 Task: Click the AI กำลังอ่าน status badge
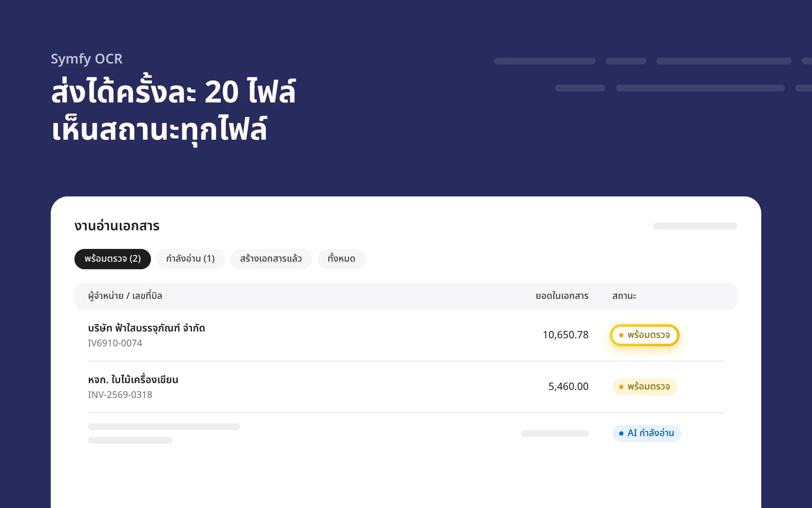(647, 433)
